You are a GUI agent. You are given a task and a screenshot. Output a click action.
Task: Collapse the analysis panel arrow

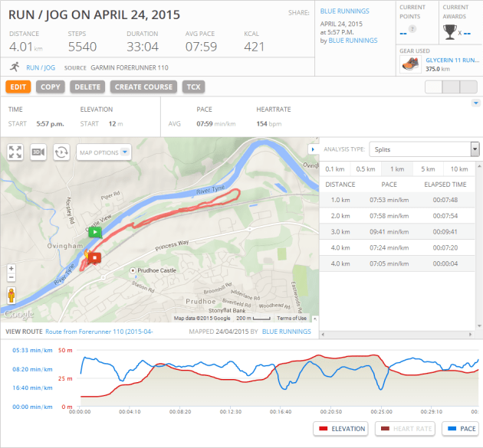point(312,149)
